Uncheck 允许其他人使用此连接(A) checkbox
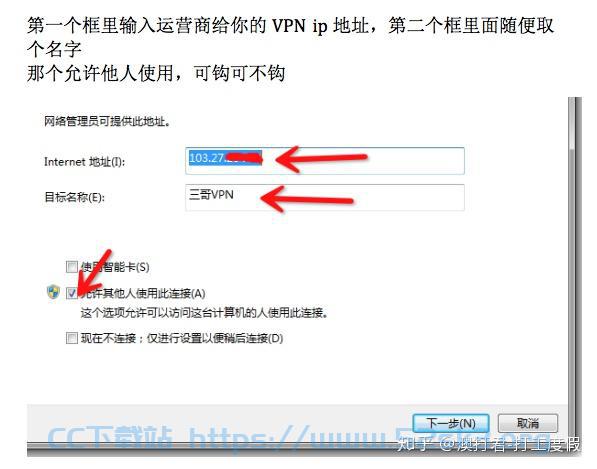The height and width of the screenshot is (469, 597). (x=72, y=293)
